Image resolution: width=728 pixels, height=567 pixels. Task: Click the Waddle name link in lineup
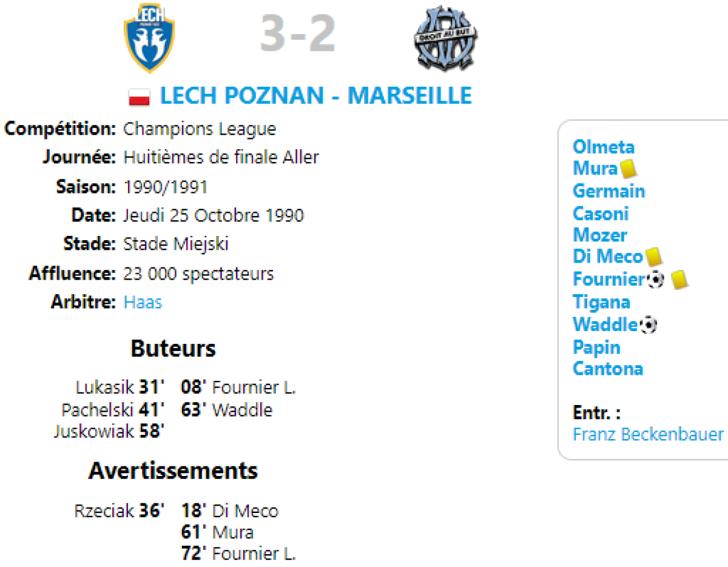(x=605, y=324)
